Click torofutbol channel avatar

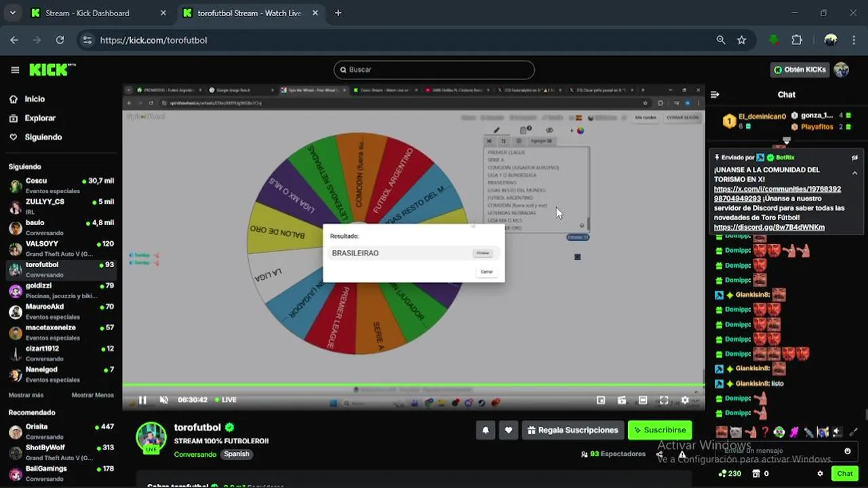(151, 437)
